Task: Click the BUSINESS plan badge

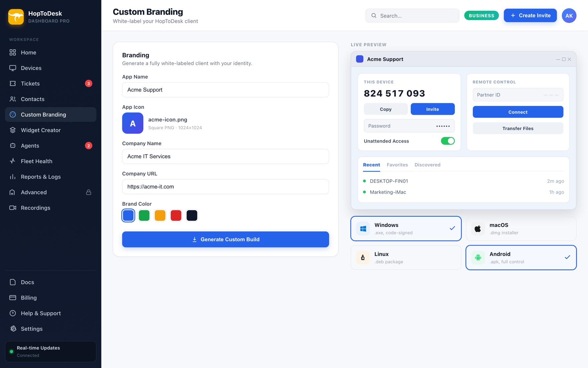Action: 481,15
